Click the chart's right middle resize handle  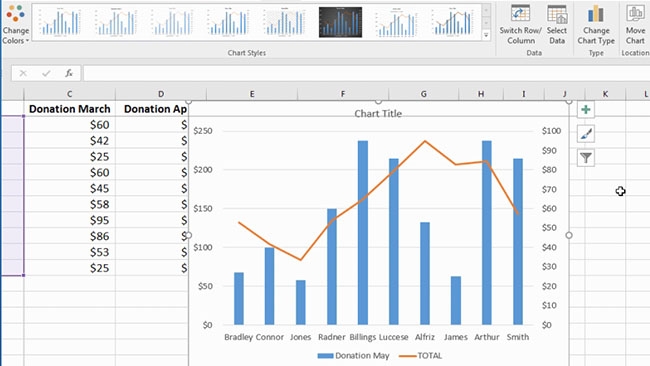click(569, 235)
